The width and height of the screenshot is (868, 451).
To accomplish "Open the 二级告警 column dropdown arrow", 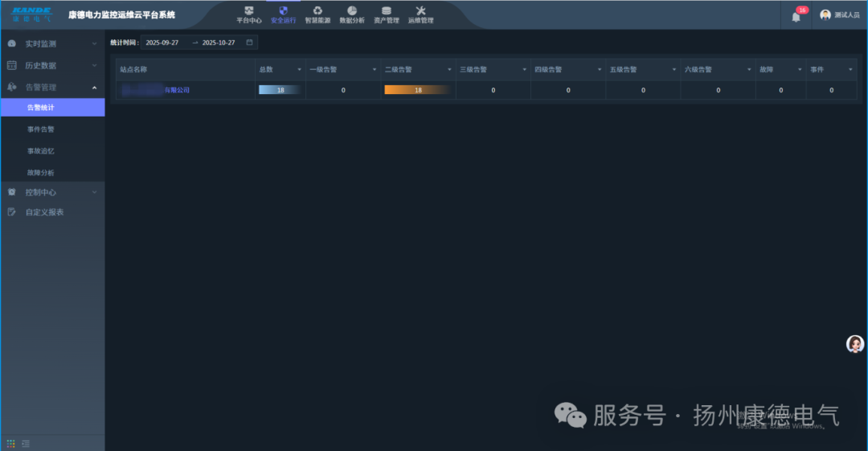I will [x=449, y=70].
